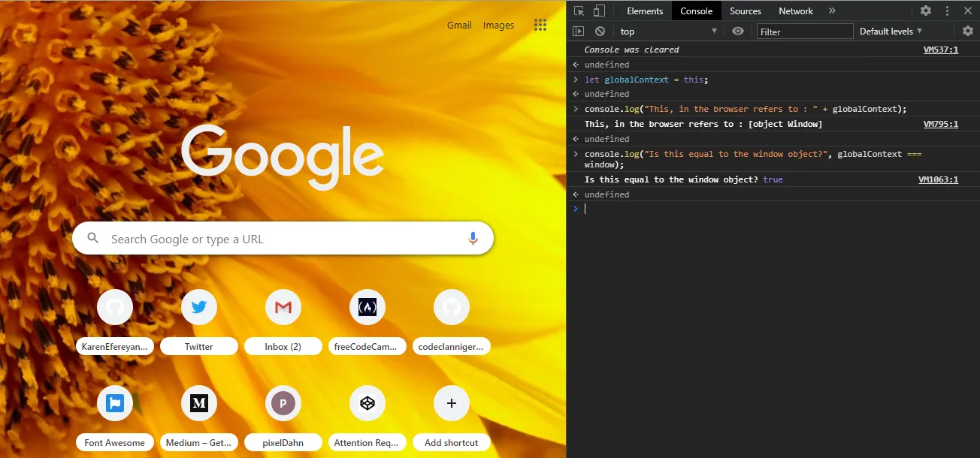Toggle the device toolbar icon
This screenshot has width=980, height=458.
pos(599,11)
